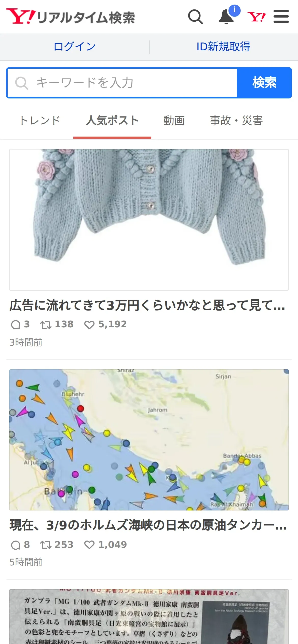Focus the キーワードを入力 search field
This screenshot has height=644, width=298.
coord(122,83)
